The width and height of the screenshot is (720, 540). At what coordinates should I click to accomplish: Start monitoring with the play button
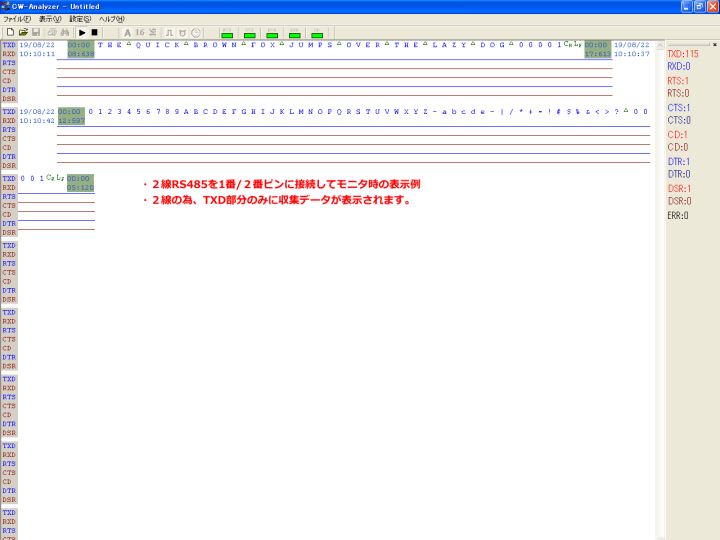coord(82,32)
